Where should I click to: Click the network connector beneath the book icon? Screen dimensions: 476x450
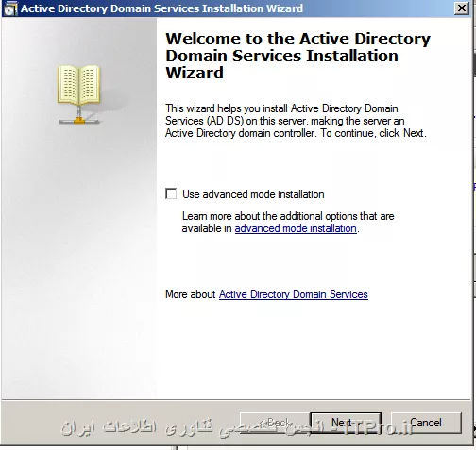pos(79,116)
